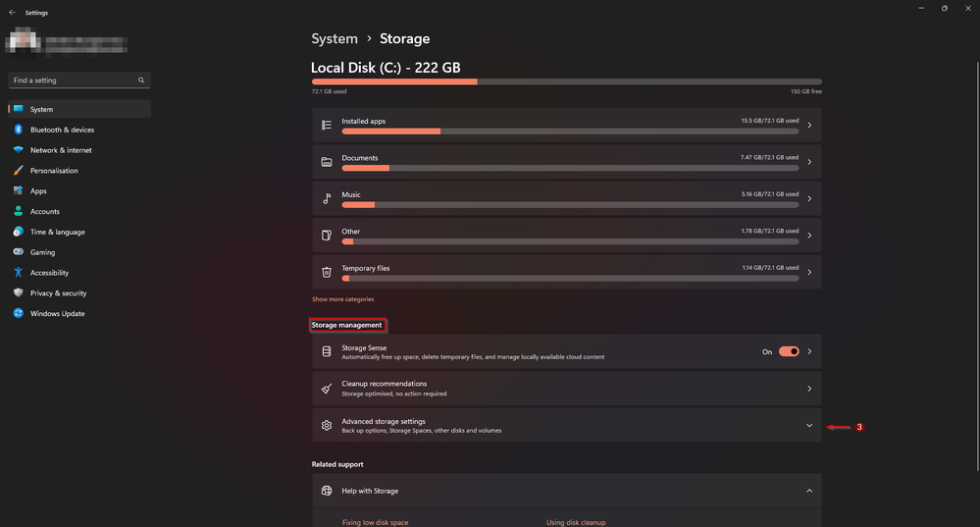Open Time & language settings
Image resolution: width=980 pixels, height=527 pixels.
tap(57, 233)
